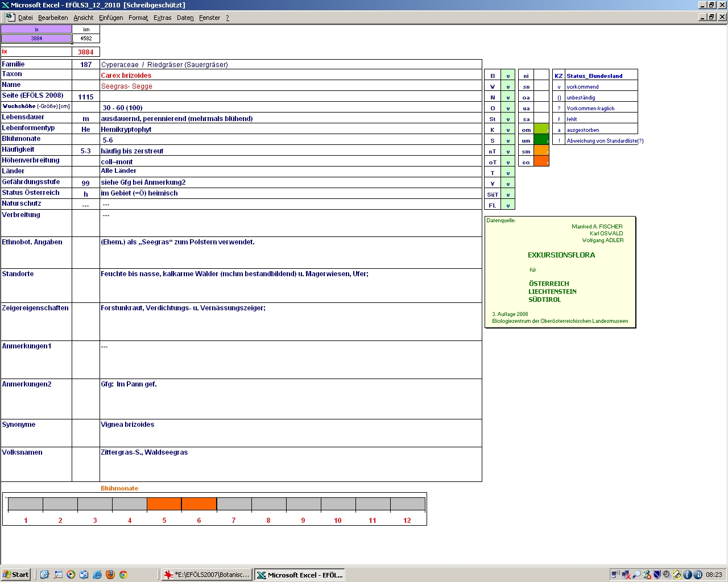Select the status cell beside 'B'
This screenshot has height=582, width=728.
508,76
